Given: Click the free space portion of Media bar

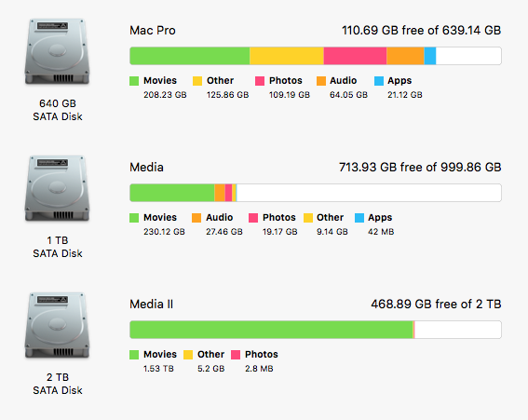Looking at the screenshot, I should (369, 193).
